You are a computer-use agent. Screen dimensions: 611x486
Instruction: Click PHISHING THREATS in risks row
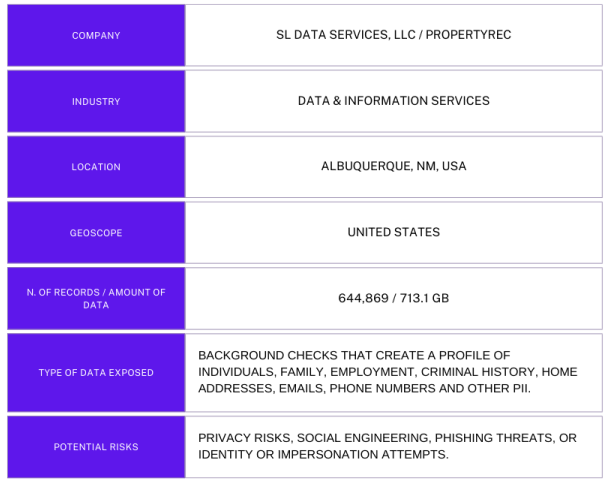click(x=494, y=438)
